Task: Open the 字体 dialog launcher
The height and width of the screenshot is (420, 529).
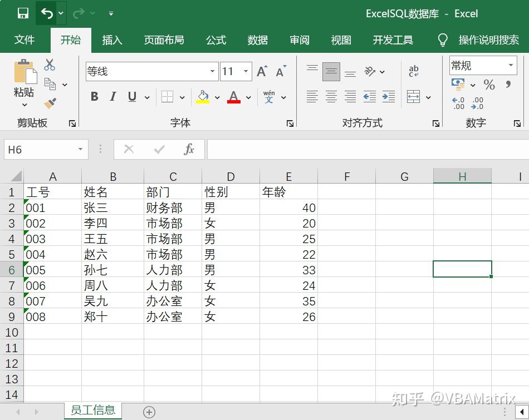Action: (x=290, y=123)
